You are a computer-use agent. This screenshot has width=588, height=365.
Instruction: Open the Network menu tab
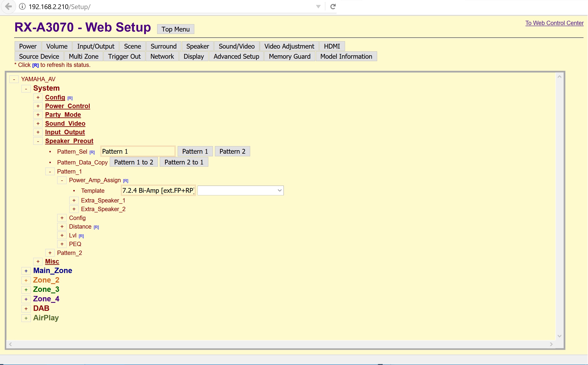tap(162, 56)
